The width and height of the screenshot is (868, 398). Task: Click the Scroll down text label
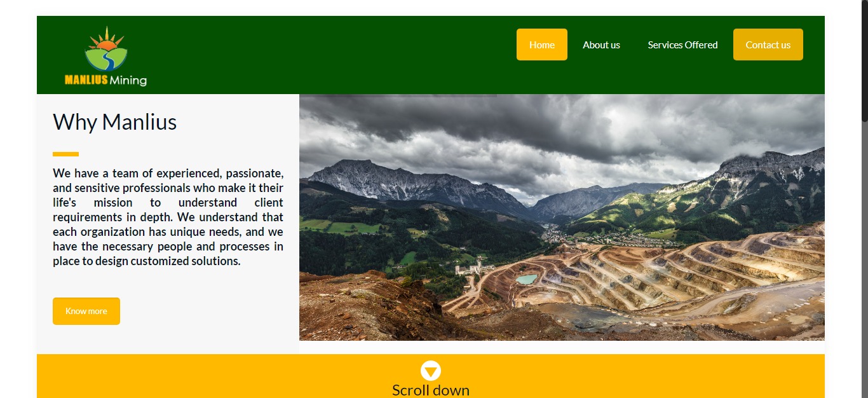pyautogui.click(x=431, y=390)
